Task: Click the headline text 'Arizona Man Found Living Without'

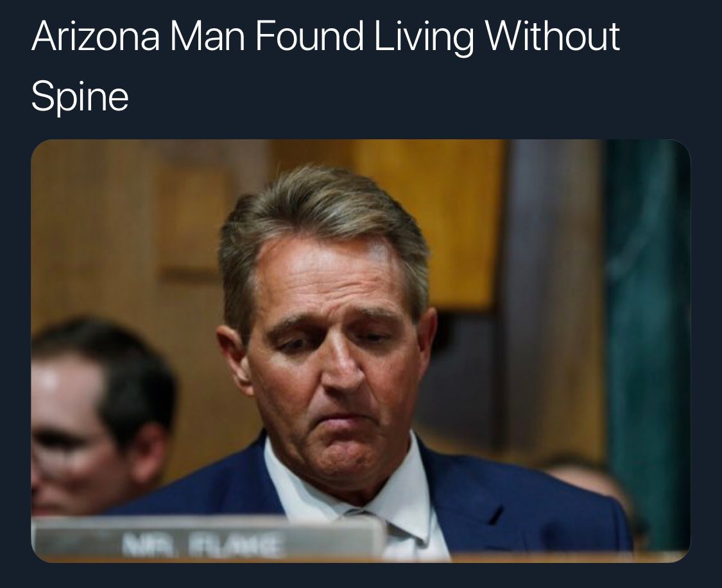Action: point(325,36)
